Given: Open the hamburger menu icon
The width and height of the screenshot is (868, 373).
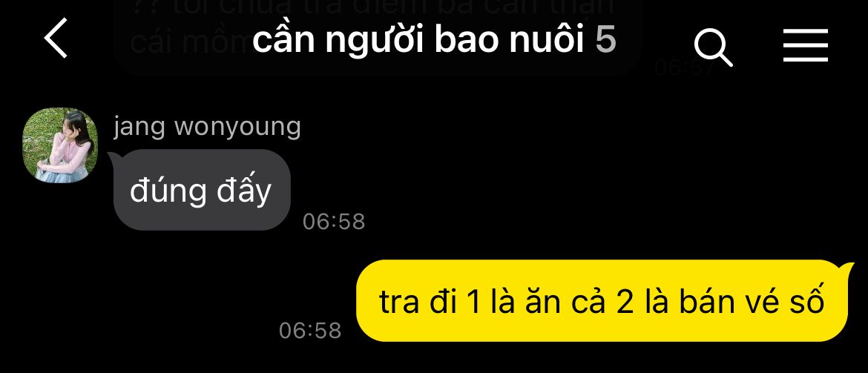Looking at the screenshot, I should (x=806, y=45).
